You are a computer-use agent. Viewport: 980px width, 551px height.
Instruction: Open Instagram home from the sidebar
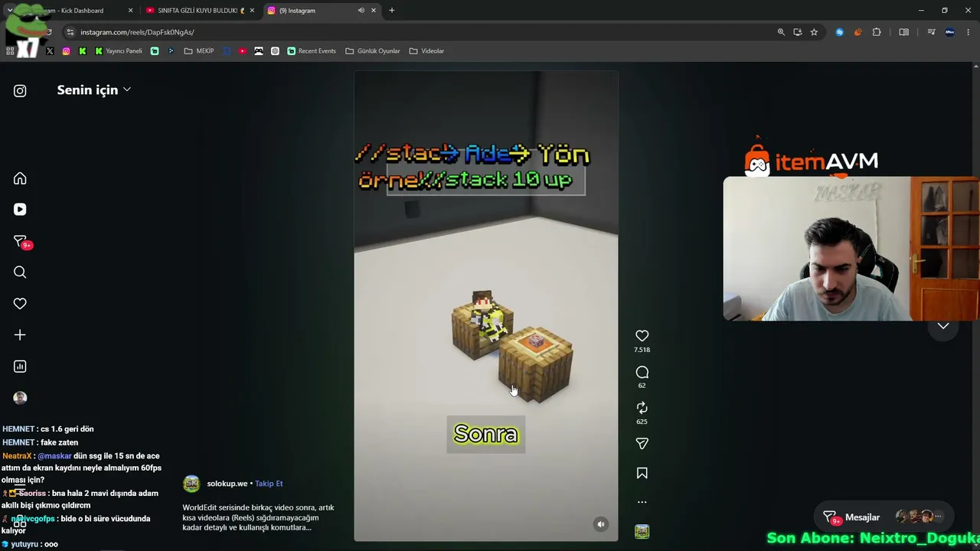(x=20, y=178)
